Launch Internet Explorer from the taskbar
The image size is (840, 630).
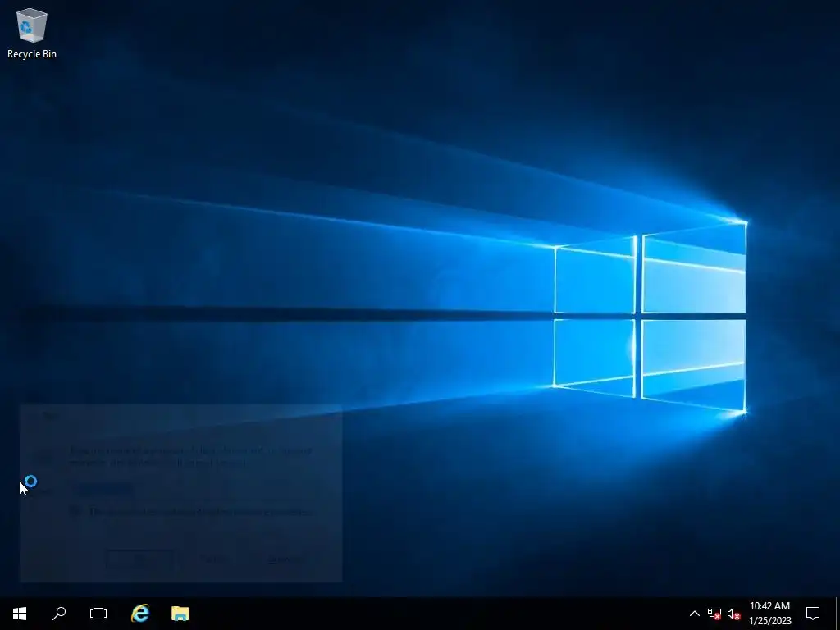(140, 614)
